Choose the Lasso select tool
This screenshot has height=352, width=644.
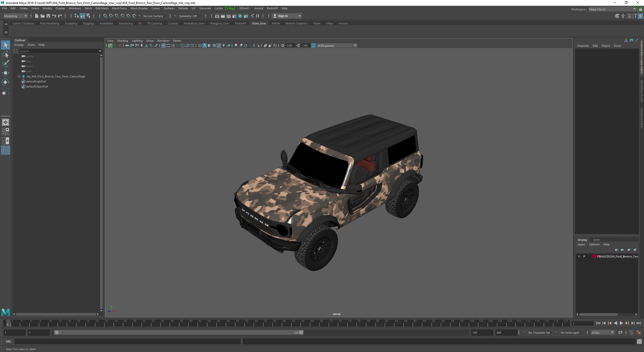click(x=6, y=55)
